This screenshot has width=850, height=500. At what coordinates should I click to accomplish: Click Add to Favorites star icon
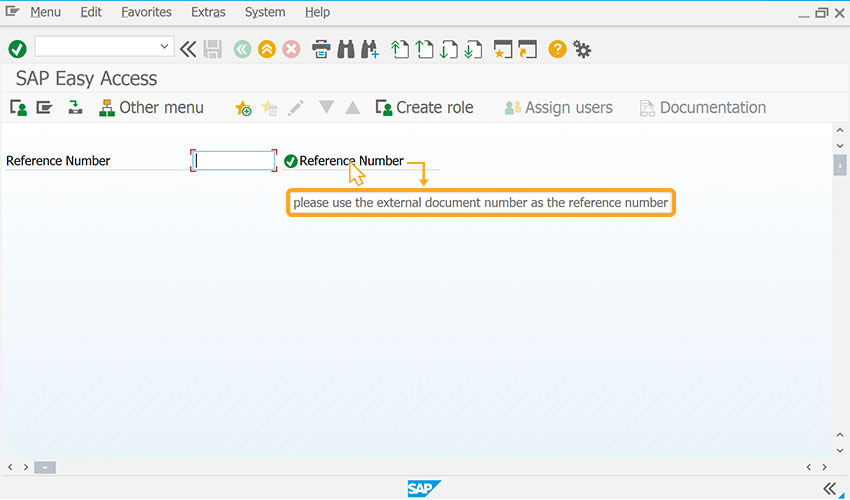[x=243, y=108]
